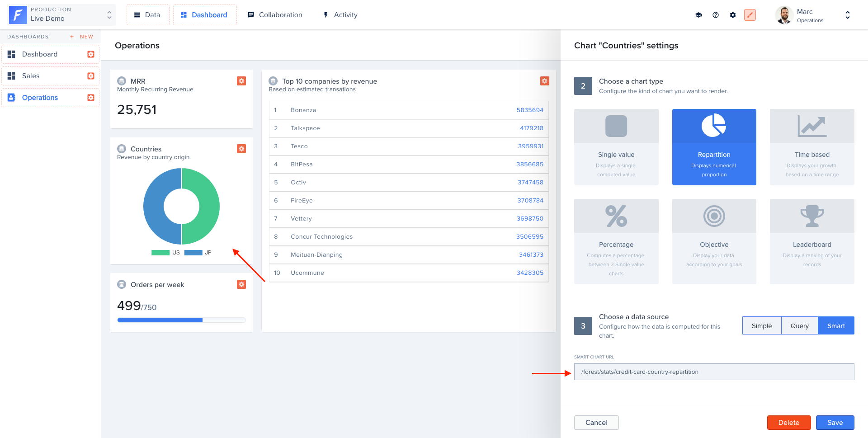Click NEW to create a dashboard
The image size is (868, 438).
pyautogui.click(x=86, y=37)
